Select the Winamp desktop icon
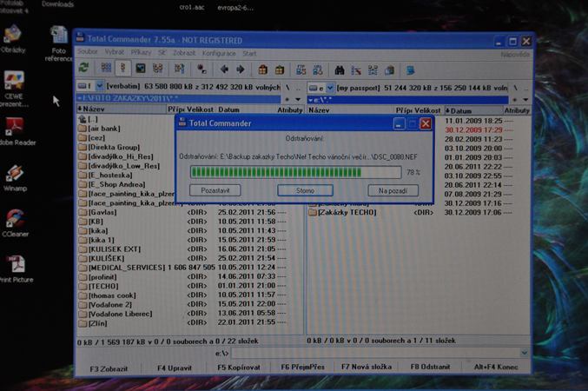 (x=15, y=178)
